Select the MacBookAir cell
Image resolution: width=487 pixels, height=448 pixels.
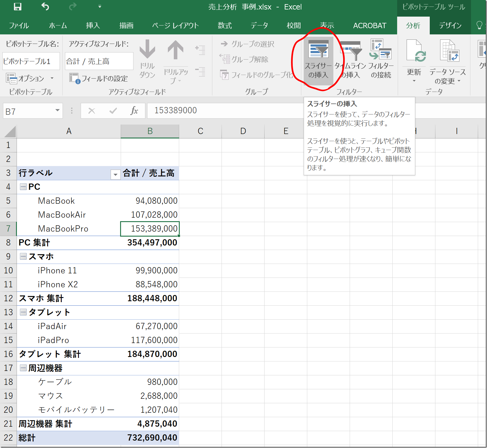[69, 215]
